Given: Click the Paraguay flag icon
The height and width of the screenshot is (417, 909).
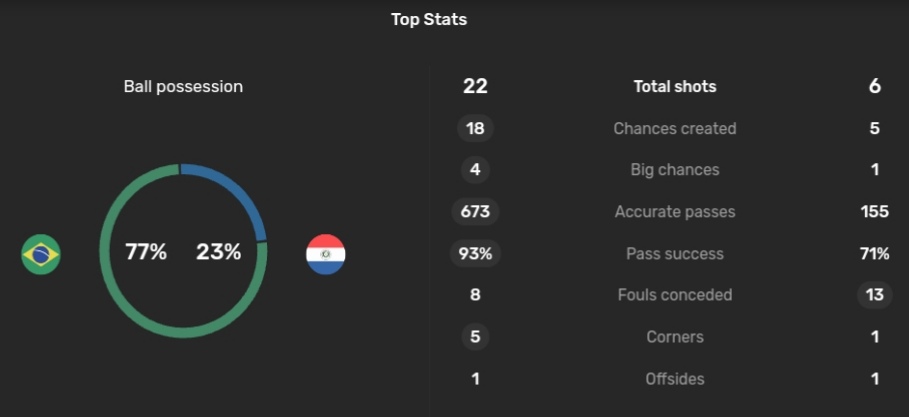Looking at the screenshot, I should tap(326, 254).
